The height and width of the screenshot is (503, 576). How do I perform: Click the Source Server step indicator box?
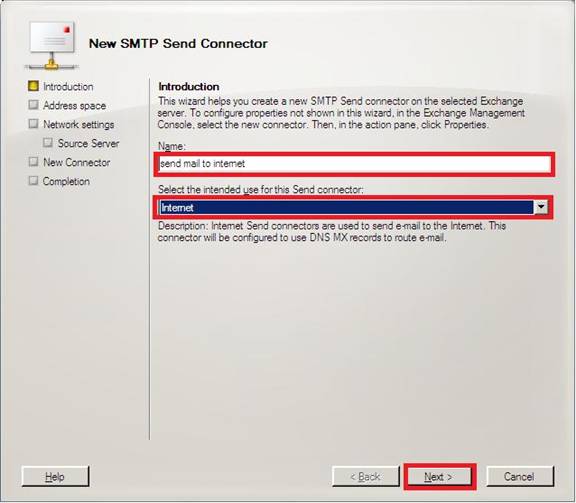pos(48,143)
